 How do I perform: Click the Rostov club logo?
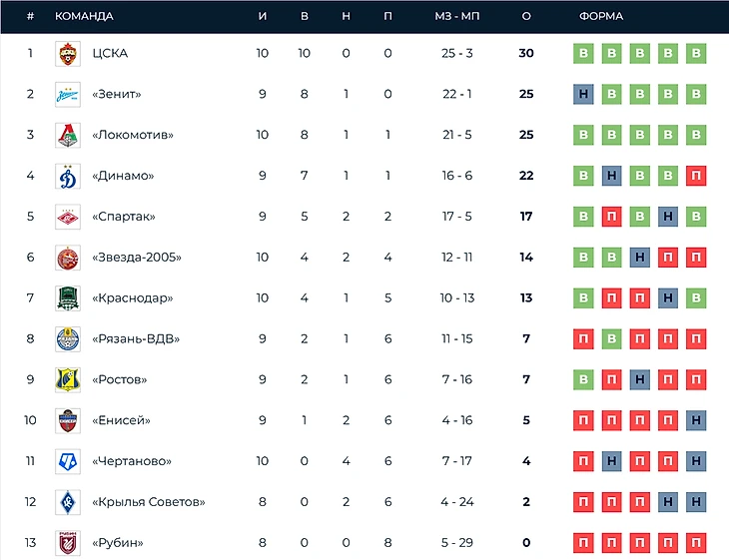[68, 379]
